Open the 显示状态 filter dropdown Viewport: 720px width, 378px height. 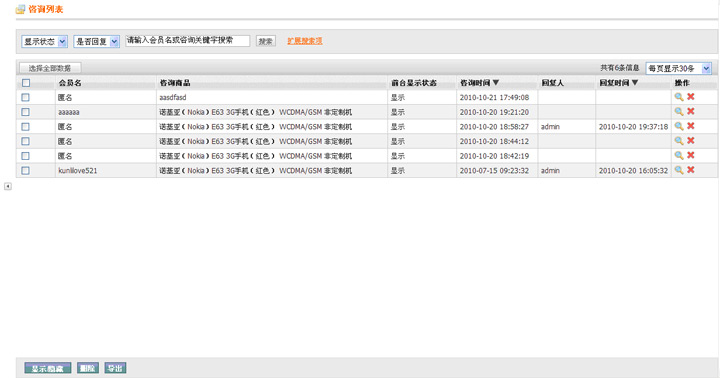pyautogui.click(x=45, y=41)
